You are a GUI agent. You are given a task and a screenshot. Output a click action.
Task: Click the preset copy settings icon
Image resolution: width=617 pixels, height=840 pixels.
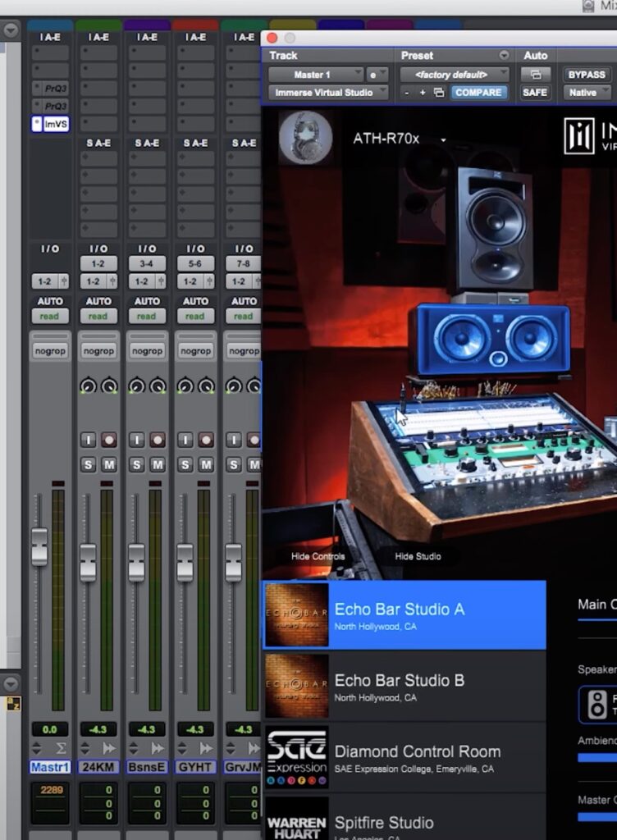(x=439, y=93)
